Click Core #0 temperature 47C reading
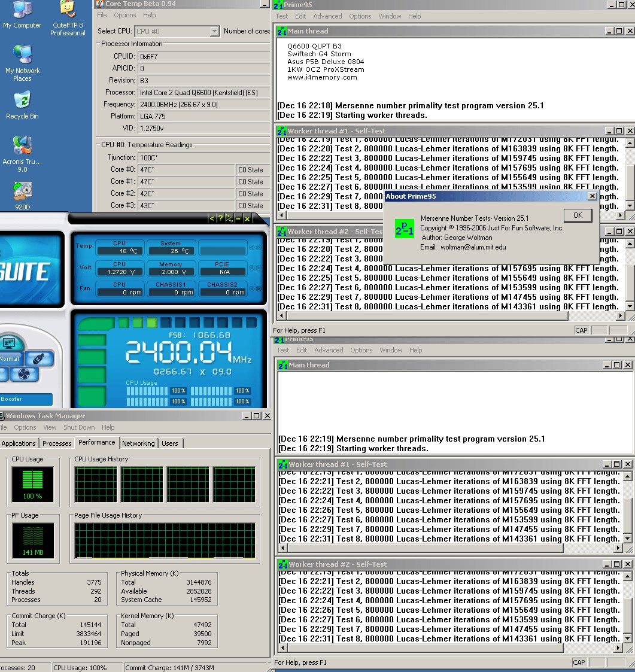The width and height of the screenshot is (635, 672). [186, 169]
